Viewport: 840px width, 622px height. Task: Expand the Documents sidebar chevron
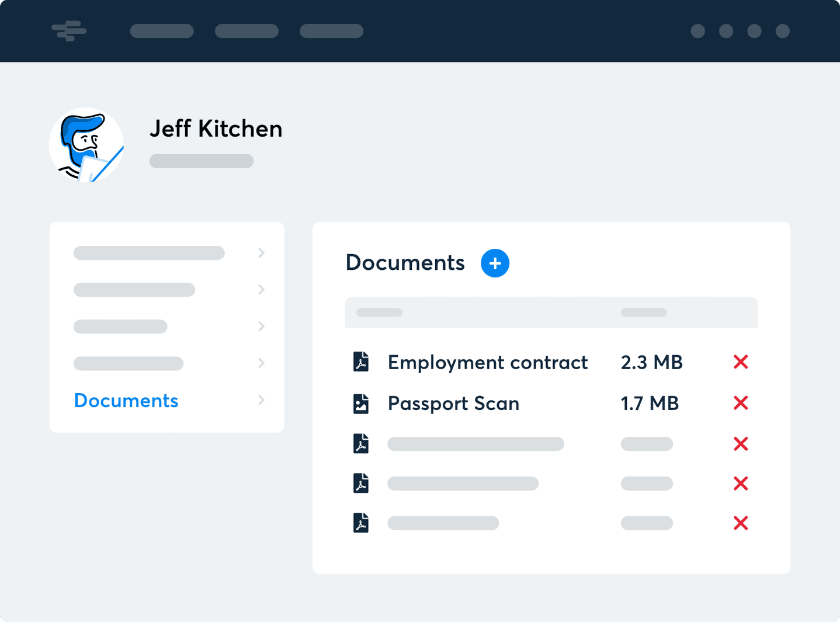coord(261,400)
